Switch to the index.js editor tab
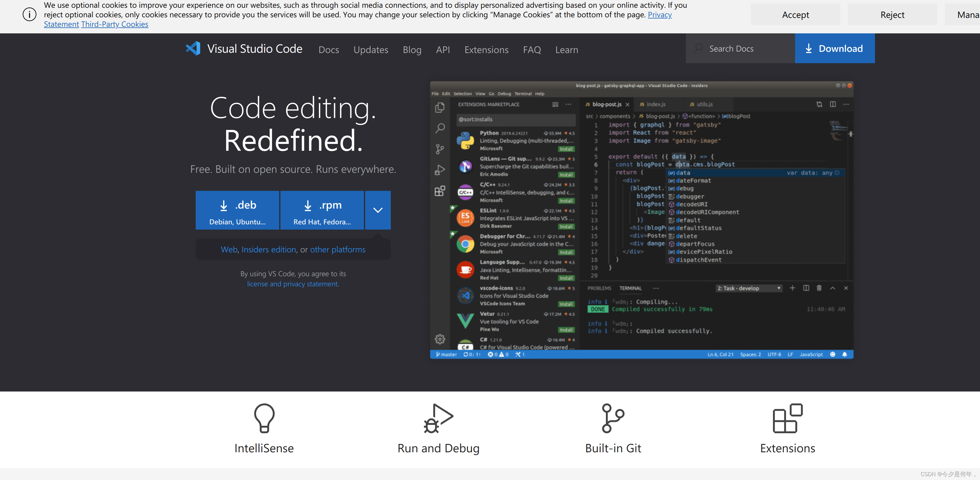The image size is (980, 480). pos(655,104)
